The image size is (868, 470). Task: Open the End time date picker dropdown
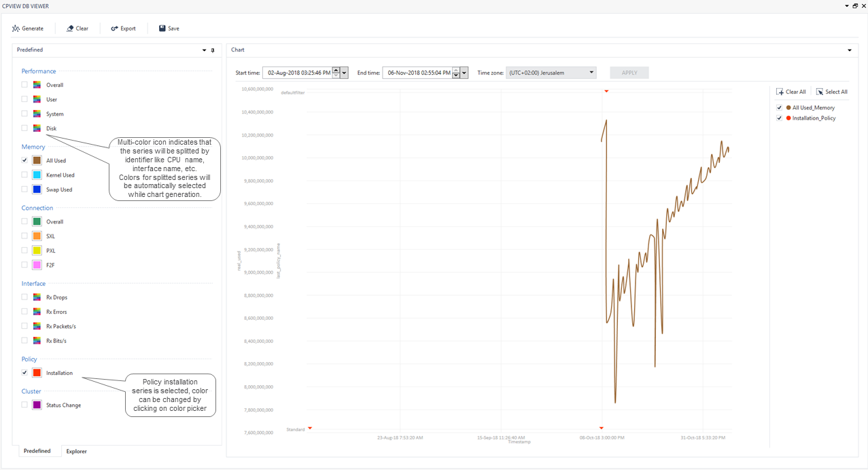(464, 72)
